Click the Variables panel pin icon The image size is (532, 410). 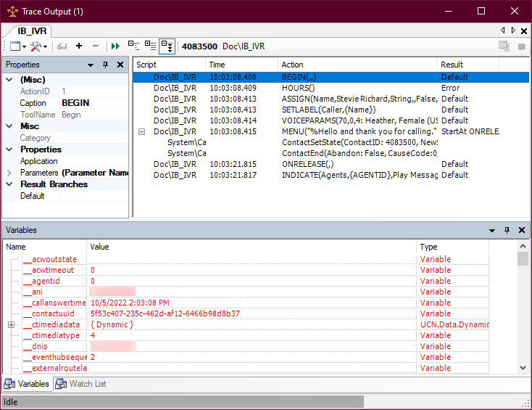pos(507,230)
